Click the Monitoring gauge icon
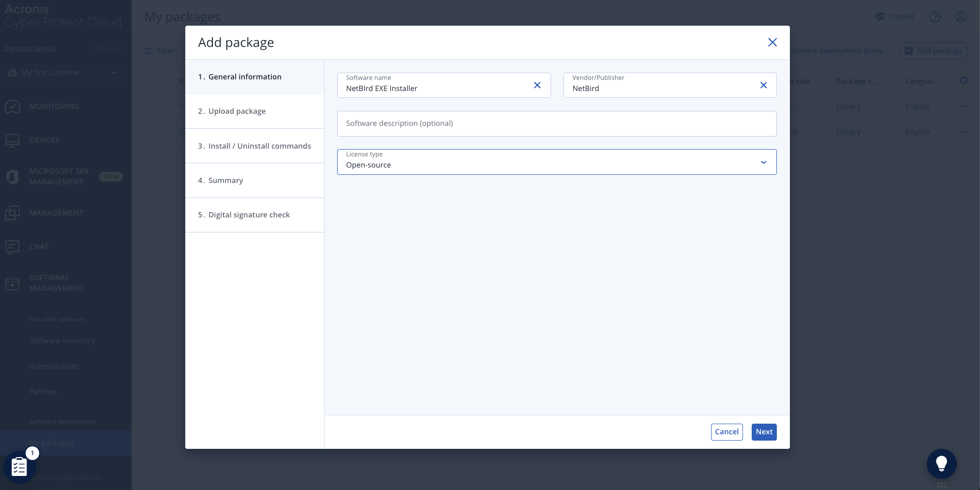 point(13,107)
